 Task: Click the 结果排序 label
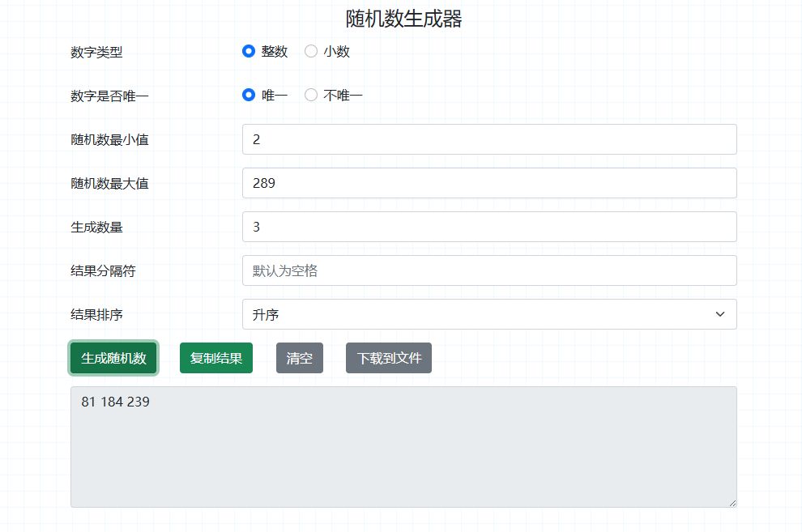pos(96,315)
